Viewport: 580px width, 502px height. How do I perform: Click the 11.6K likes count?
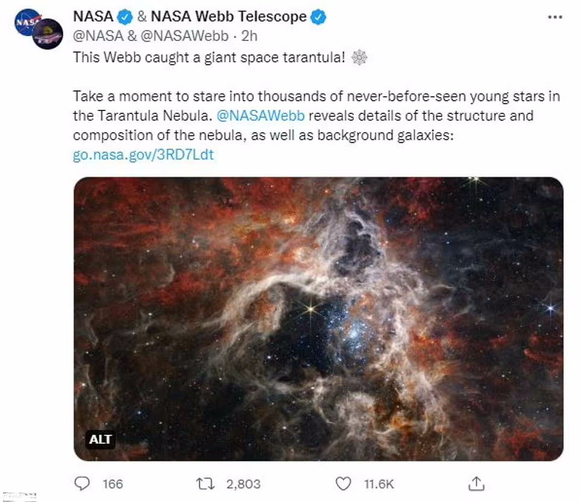[379, 484]
